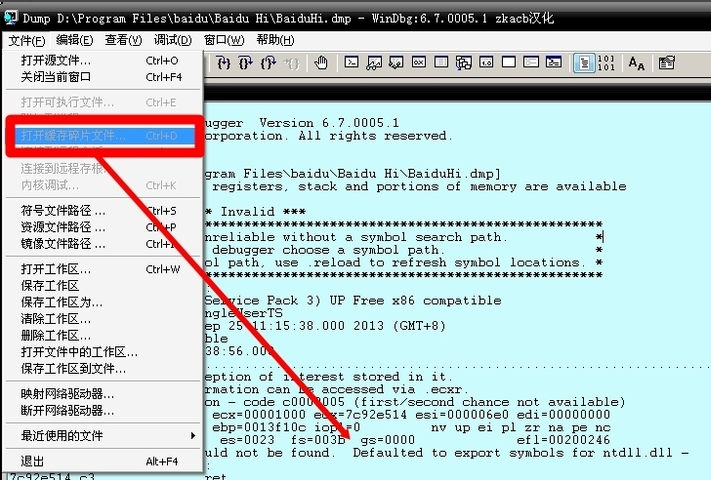This screenshot has height=480, width=711.
Task: Click 'export symbols for ntdll.dll' text
Action: [563, 453]
